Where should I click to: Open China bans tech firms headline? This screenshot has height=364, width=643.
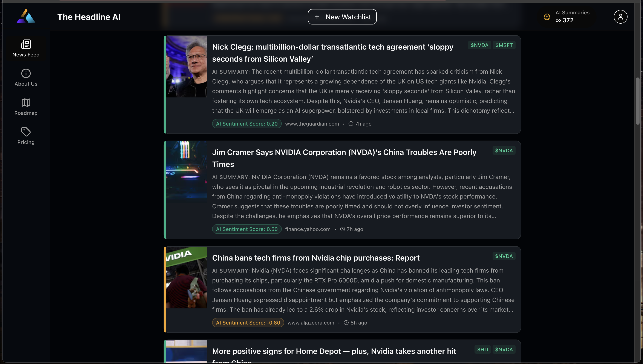click(x=316, y=258)
